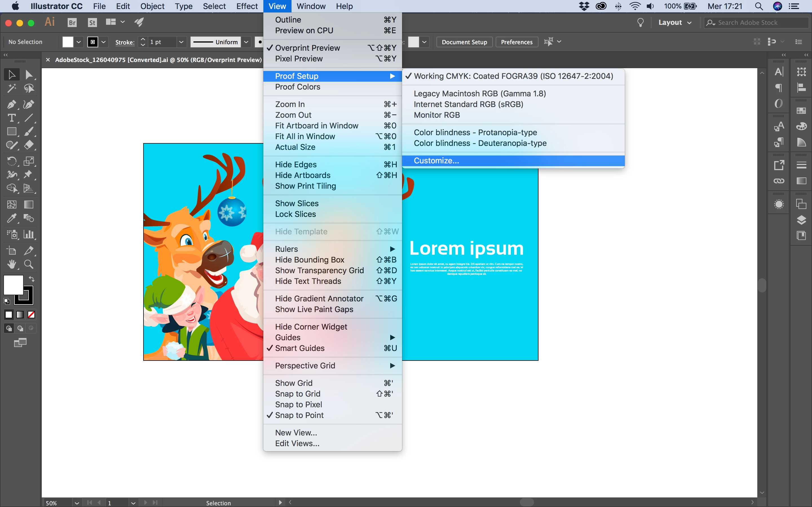Click the Preferences button

coord(517,42)
